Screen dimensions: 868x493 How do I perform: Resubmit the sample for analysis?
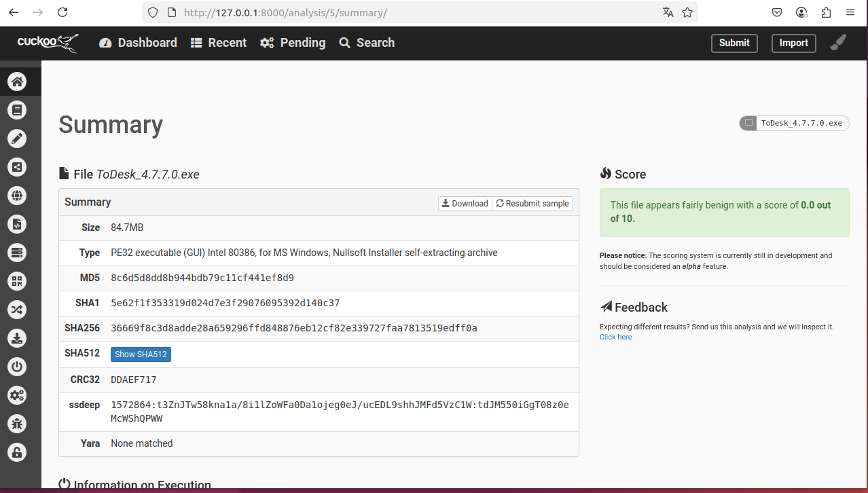pyautogui.click(x=532, y=203)
